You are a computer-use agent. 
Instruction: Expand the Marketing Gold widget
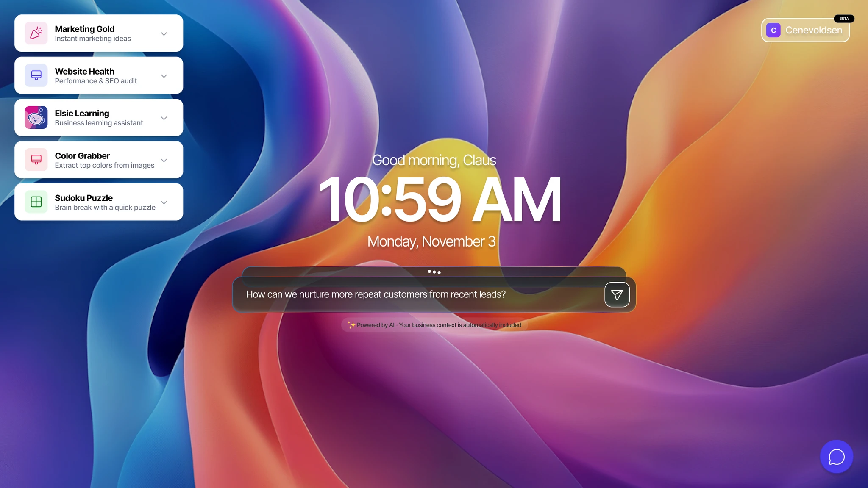coord(164,33)
